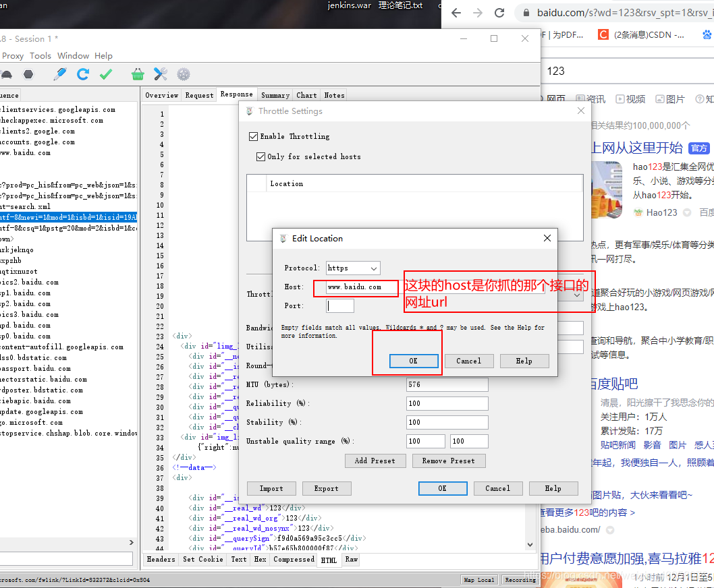This screenshot has height=588, width=714.
Task: Reload the Baidu page
Action: [x=499, y=13]
